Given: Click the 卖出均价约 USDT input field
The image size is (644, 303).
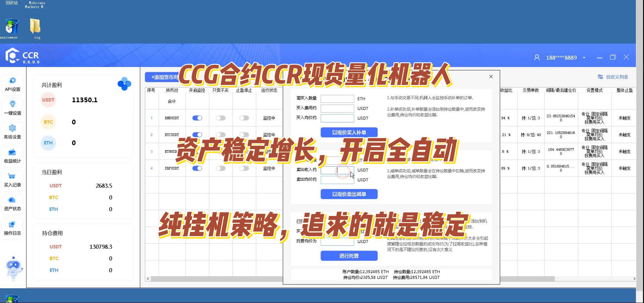Looking at the screenshot, I should point(337,180).
